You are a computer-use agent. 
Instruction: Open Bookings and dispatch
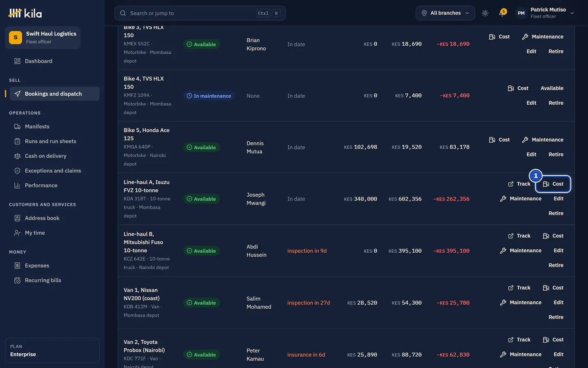(55, 94)
